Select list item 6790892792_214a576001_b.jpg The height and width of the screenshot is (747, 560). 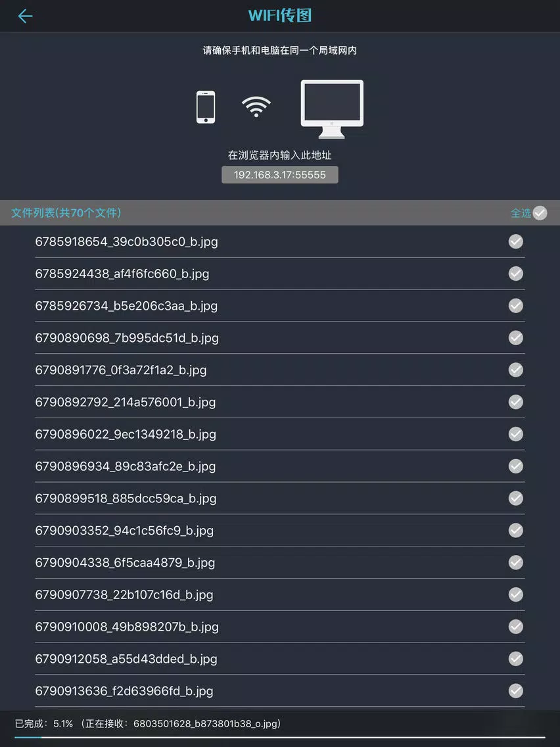pyautogui.click(x=280, y=402)
